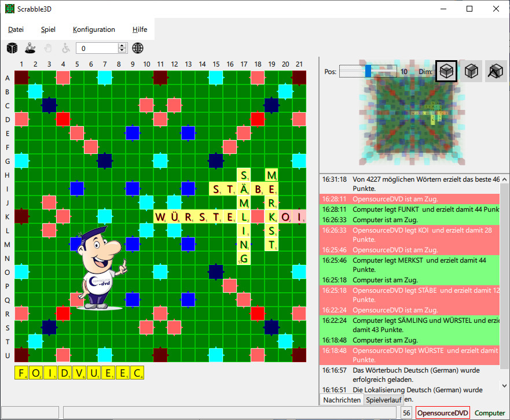The image size is (510, 420).
Task: Decrease the toolbar number with the down arrow
Action: coord(122,51)
